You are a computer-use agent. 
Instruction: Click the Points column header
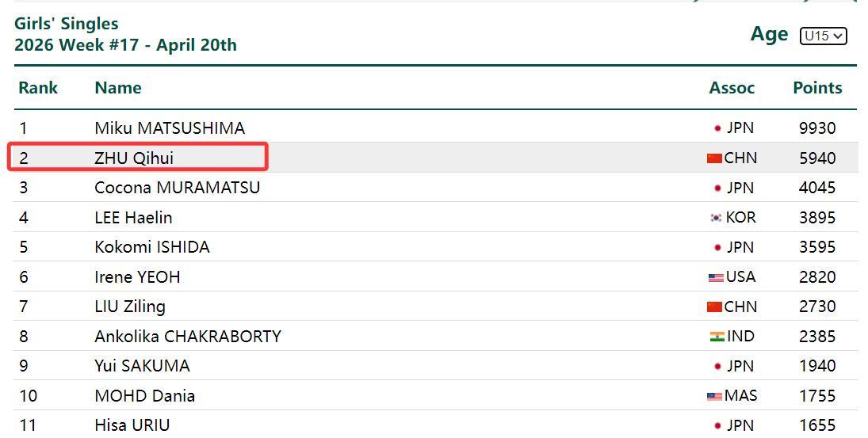816,88
